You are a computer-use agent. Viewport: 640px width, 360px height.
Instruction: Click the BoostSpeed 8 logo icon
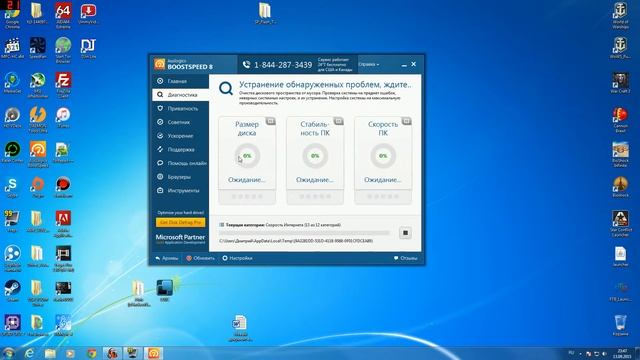click(x=160, y=64)
